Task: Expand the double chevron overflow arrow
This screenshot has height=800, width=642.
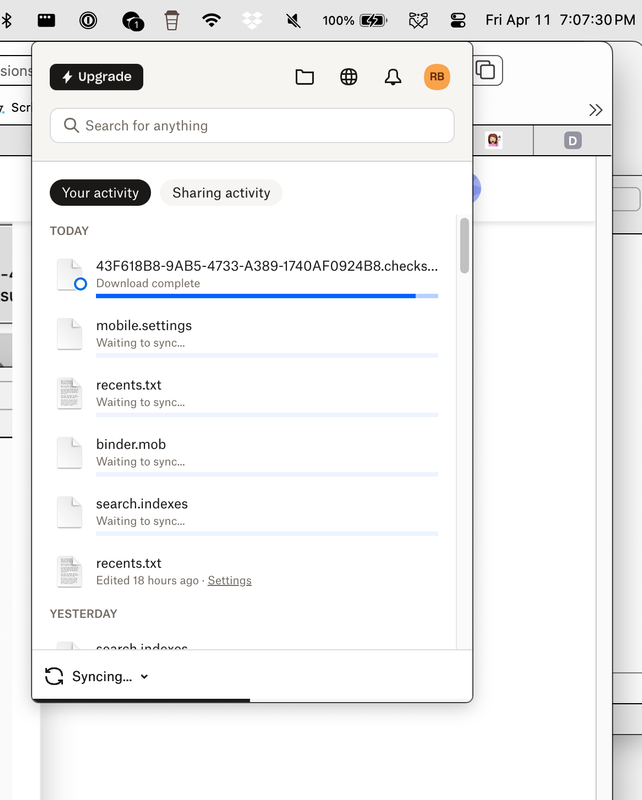Action: (x=596, y=110)
